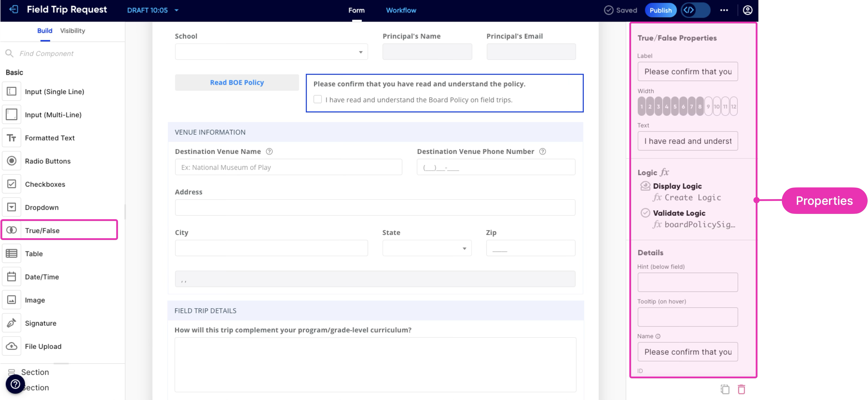Click the duplicate component copy icon
The image size is (868, 400).
(x=725, y=389)
